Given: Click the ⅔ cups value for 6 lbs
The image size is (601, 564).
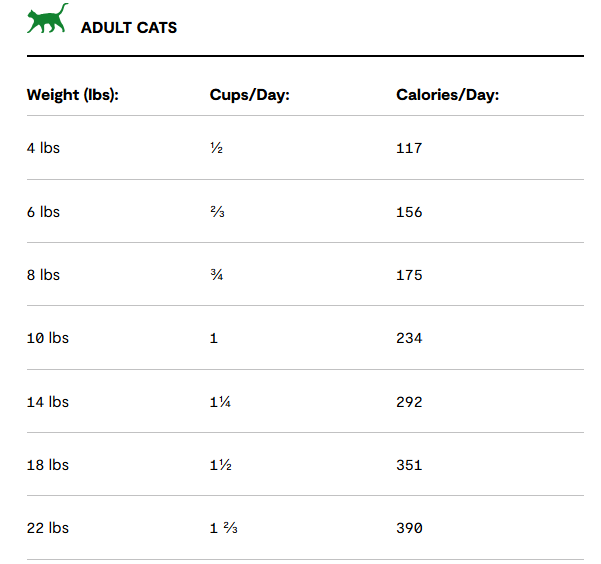Looking at the screenshot, I should [217, 212].
